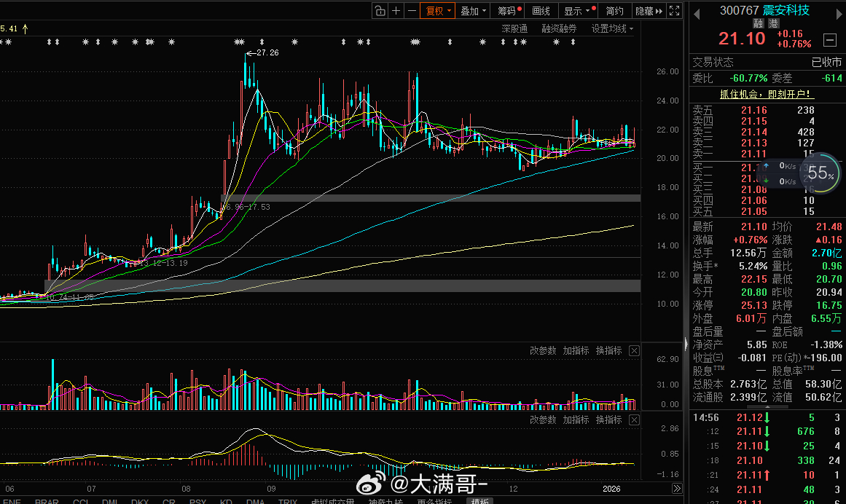
Task: Click the 27.26 peak price label
Action: click(x=267, y=52)
